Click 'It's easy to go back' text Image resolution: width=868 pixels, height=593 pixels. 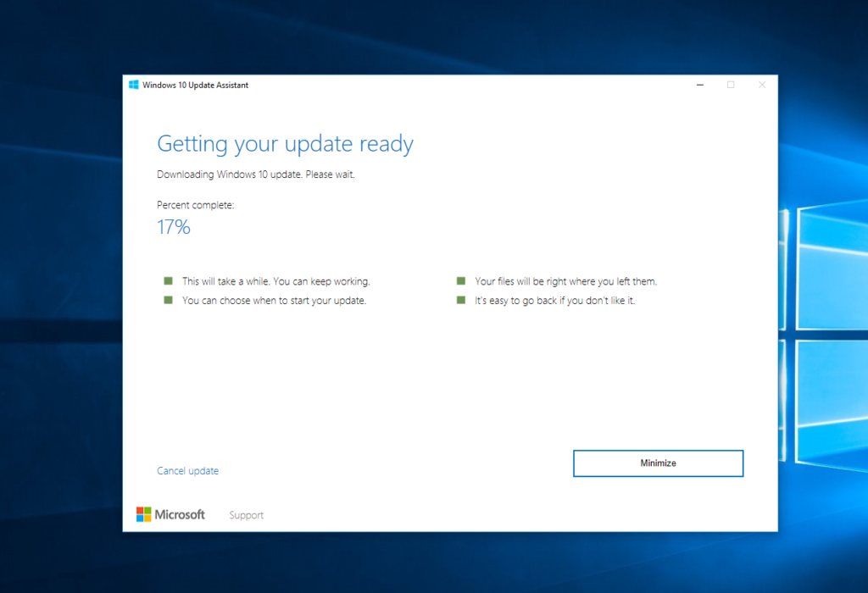click(x=554, y=301)
